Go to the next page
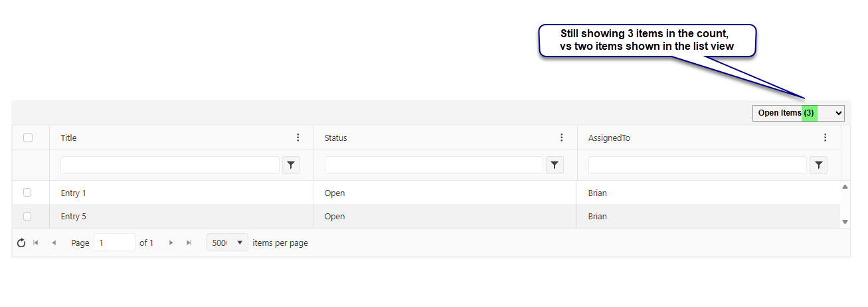 [x=171, y=243]
